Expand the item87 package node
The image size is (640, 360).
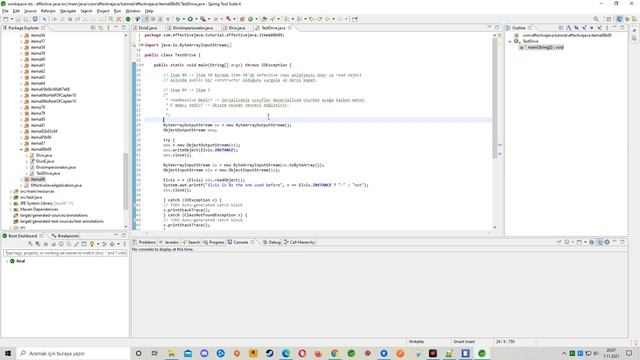[x=21, y=143]
